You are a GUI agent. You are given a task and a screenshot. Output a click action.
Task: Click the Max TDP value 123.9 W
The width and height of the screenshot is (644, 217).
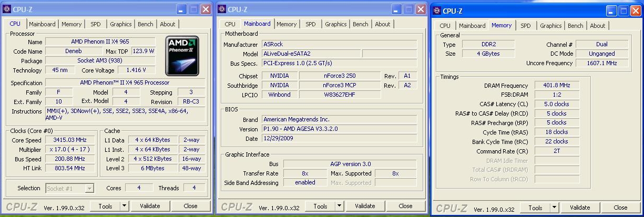(144, 51)
